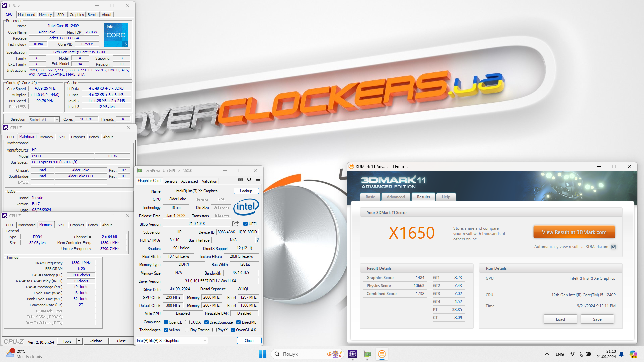Click the Lookup button in GPU-Z
Image resolution: width=644 pixels, height=362 pixels.
coord(246,191)
